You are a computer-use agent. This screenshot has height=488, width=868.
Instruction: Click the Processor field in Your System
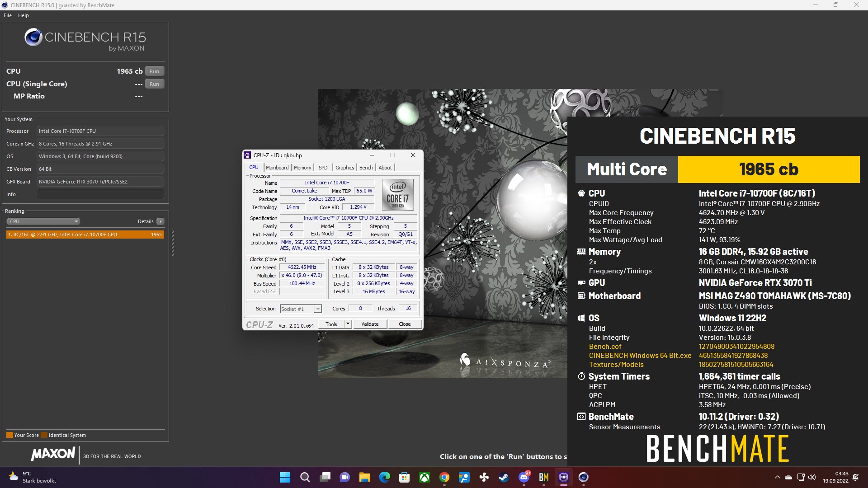coord(100,131)
